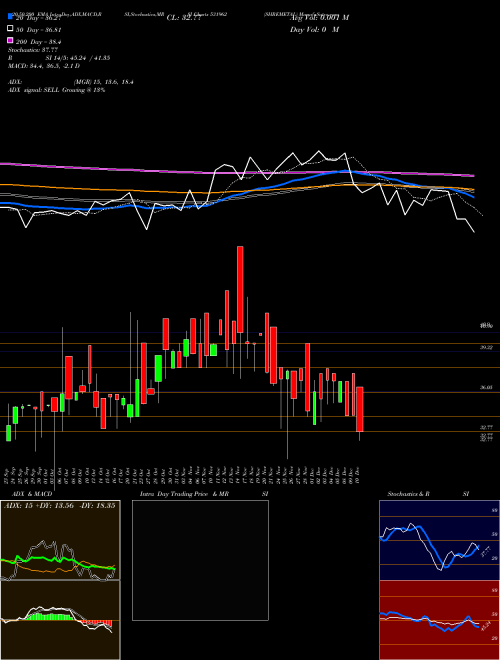The image size is (500, 660).
Task: Click the 'MACD: 34.4, 36.5, -2.1 D' readout
Action: coord(44,66)
